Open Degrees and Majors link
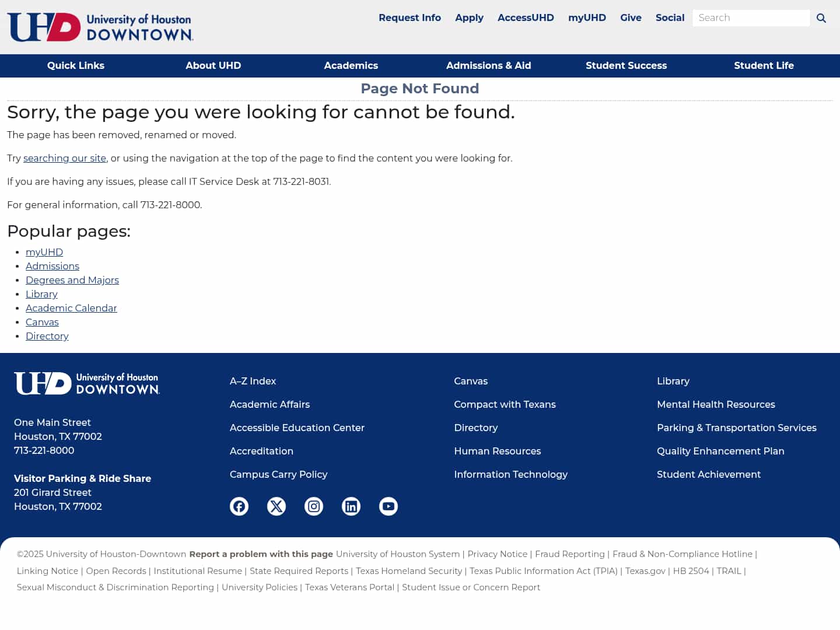Viewport: 840px width, 630px height. 72,280
